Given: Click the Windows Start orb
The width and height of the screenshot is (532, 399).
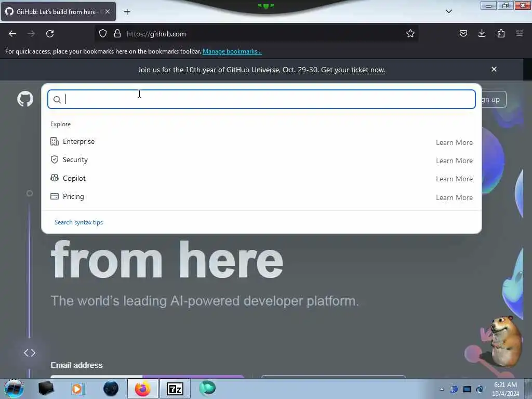Looking at the screenshot, I should pyautogui.click(x=14, y=389).
